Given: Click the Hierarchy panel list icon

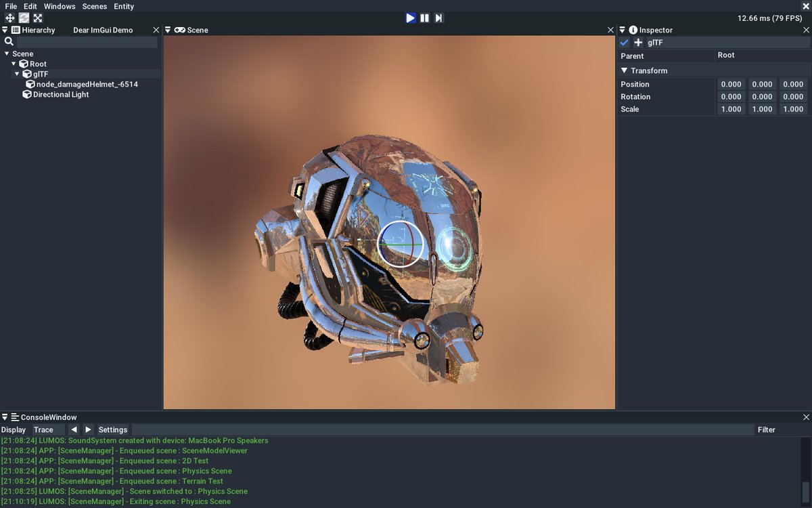Looking at the screenshot, I should [x=16, y=30].
